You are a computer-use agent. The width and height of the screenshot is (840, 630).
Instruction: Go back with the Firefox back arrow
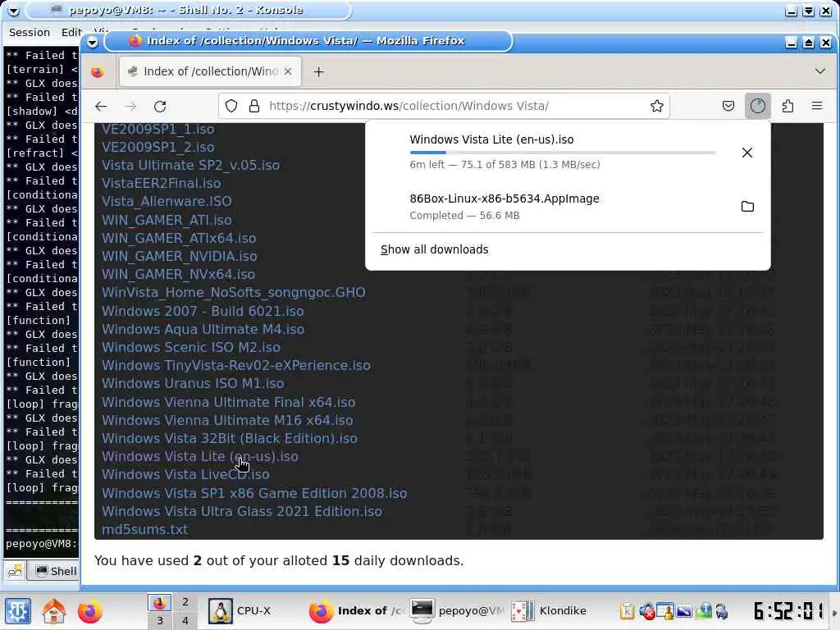tap(101, 106)
